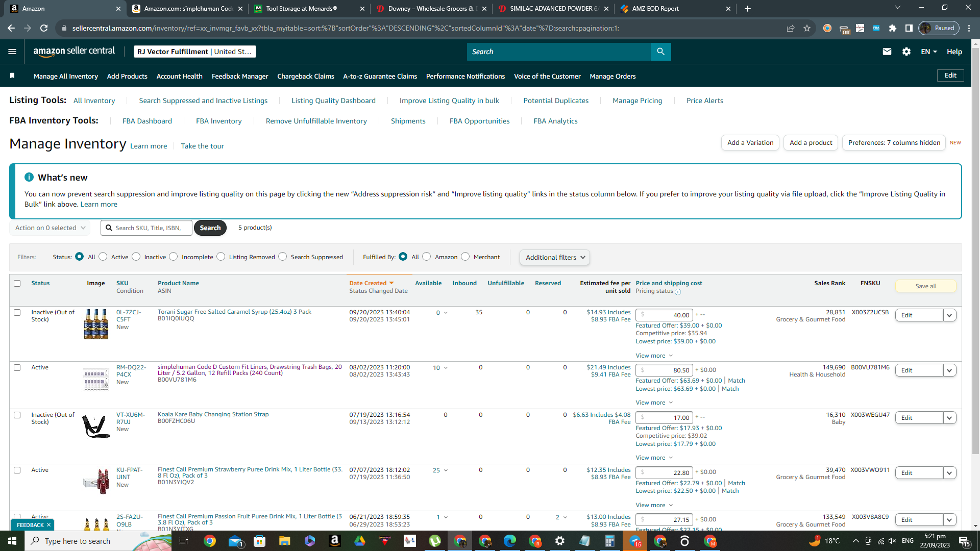Click the Add a Variation button
The image size is (980, 551).
tap(750, 142)
